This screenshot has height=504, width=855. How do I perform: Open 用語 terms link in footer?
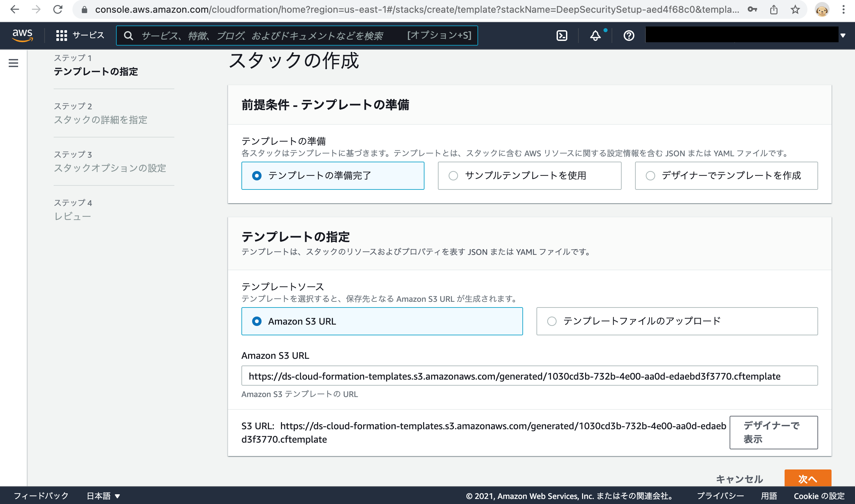pos(769,496)
